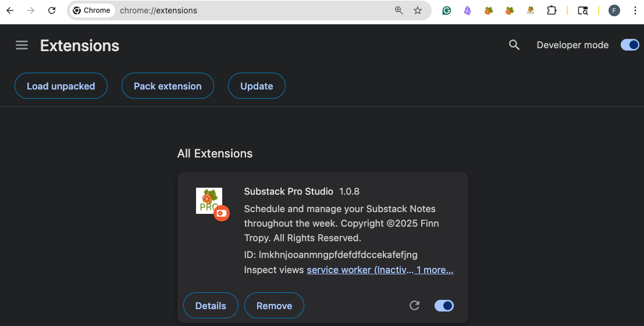Click the search extensions magnifier icon

(514, 45)
